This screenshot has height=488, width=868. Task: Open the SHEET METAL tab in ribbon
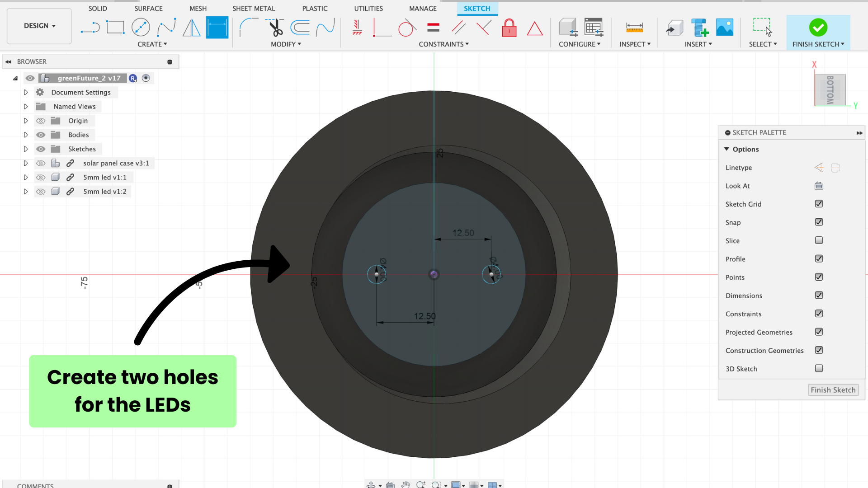[x=252, y=8]
